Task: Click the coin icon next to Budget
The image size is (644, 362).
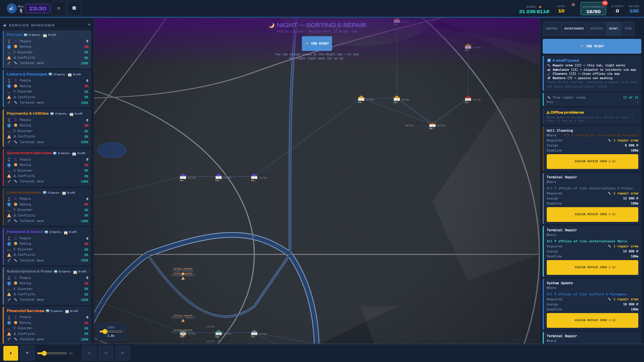Action: [540, 7]
